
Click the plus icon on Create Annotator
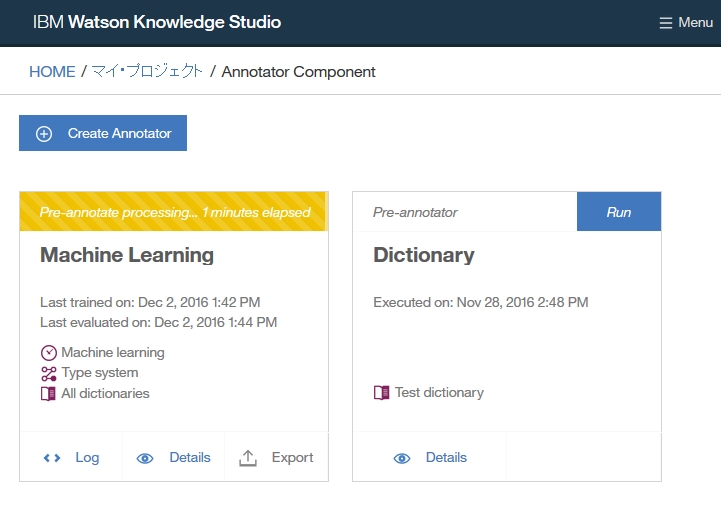coord(44,134)
